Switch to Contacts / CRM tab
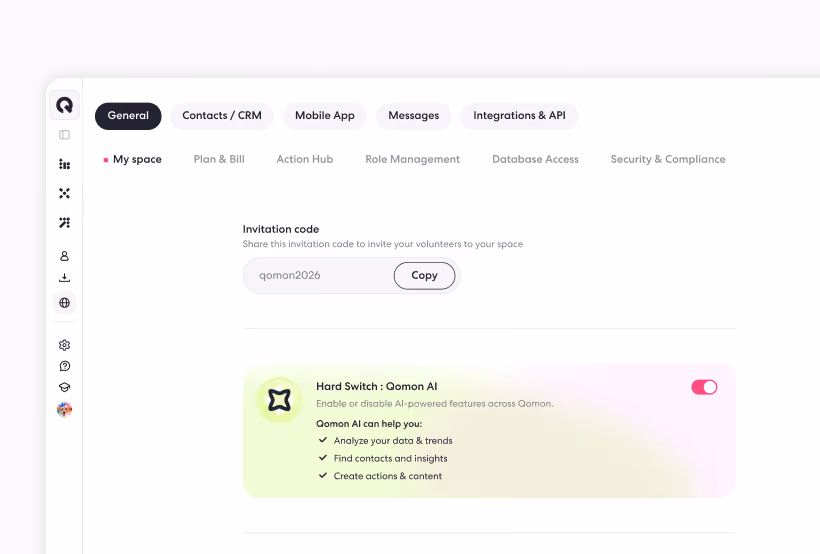 [x=222, y=116]
